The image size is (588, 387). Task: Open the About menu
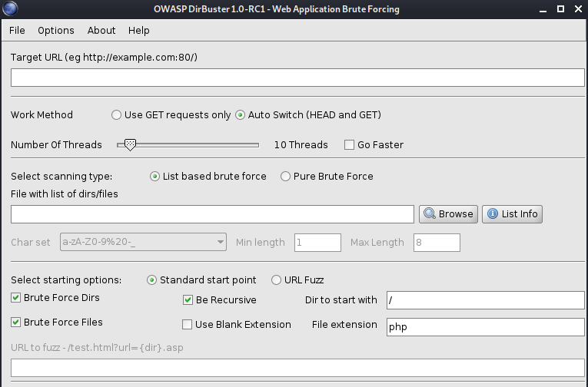[101, 31]
